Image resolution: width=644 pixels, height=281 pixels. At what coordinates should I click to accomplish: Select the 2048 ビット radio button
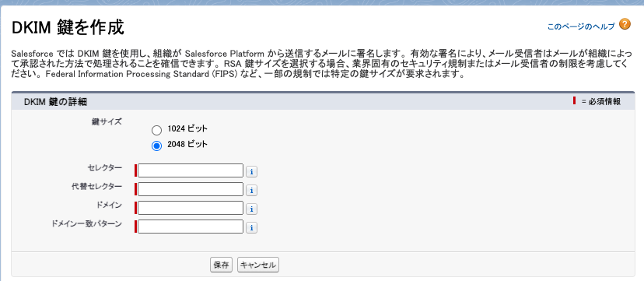[x=156, y=146]
